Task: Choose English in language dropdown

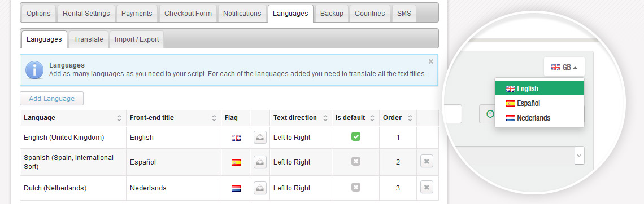Action: pos(539,88)
